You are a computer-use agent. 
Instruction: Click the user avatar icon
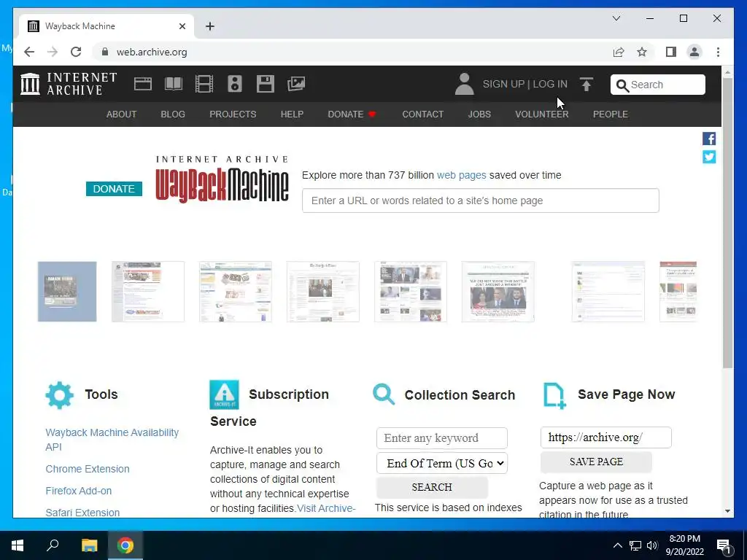click(x=464, y=84)
